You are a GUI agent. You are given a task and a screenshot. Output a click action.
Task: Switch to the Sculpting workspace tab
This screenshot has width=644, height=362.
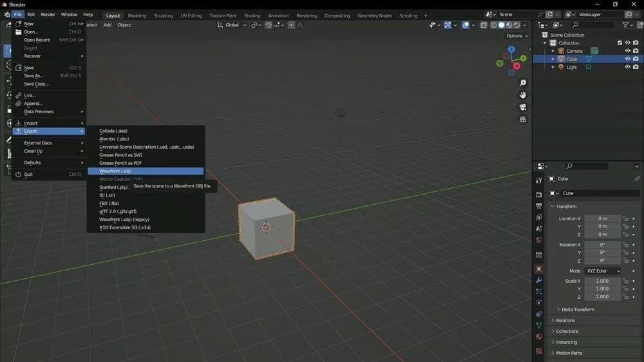(x=163, y=15)
